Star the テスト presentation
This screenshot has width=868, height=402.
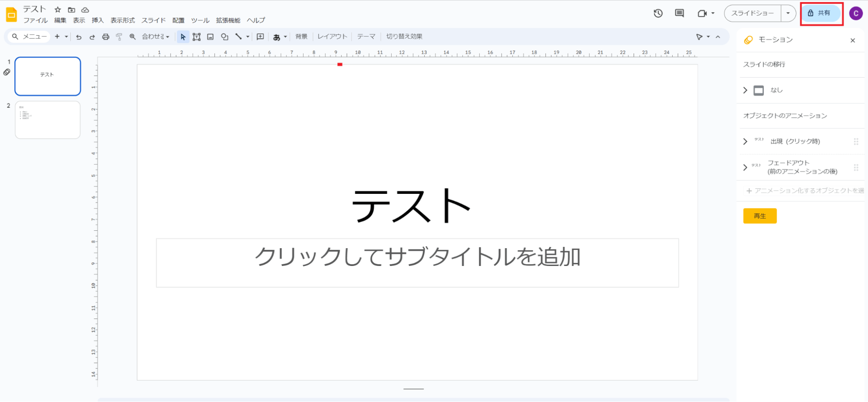[58, 10]
